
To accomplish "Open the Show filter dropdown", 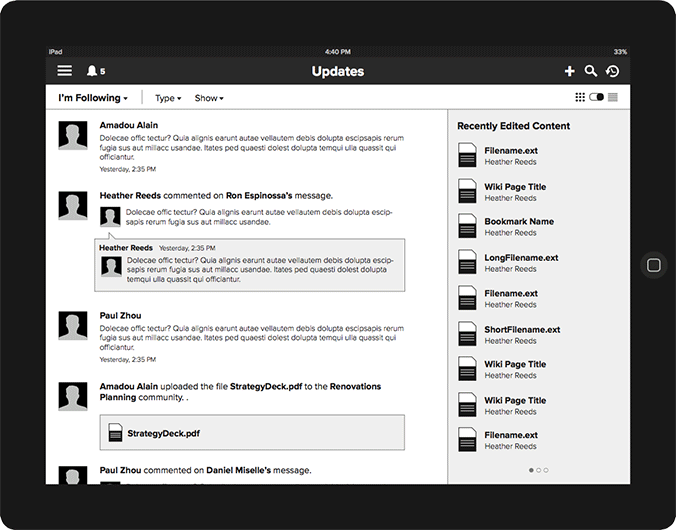I will pos(209,98).
